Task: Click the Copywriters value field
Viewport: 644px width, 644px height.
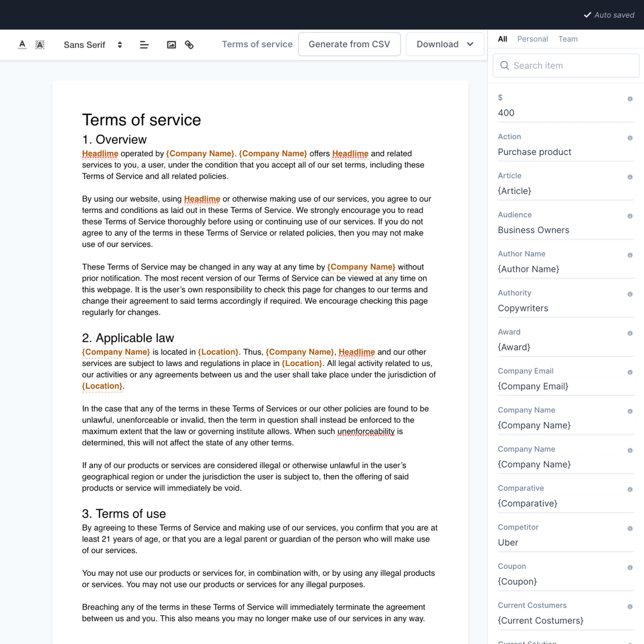Action: [x=566, y=308]
